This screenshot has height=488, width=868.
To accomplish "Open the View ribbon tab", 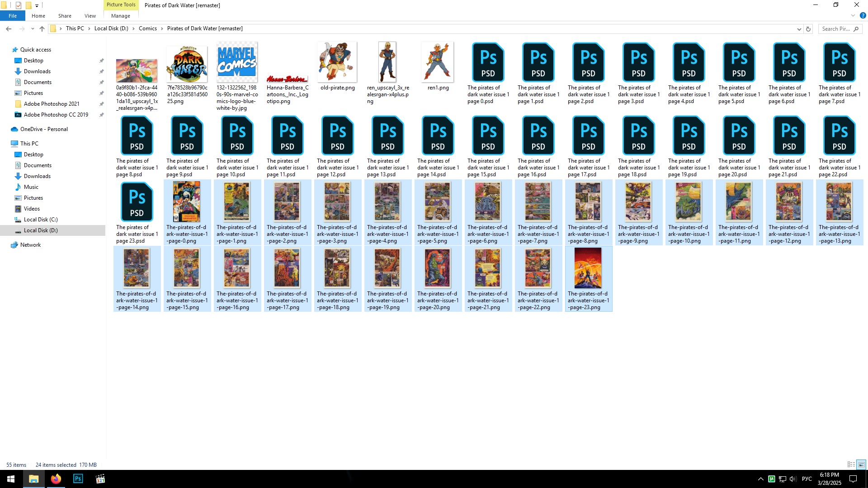I will tap(90, 16).
